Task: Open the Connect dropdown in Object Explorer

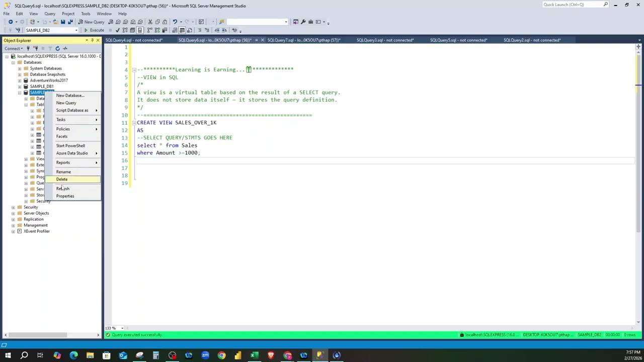Action: [14, 48]
